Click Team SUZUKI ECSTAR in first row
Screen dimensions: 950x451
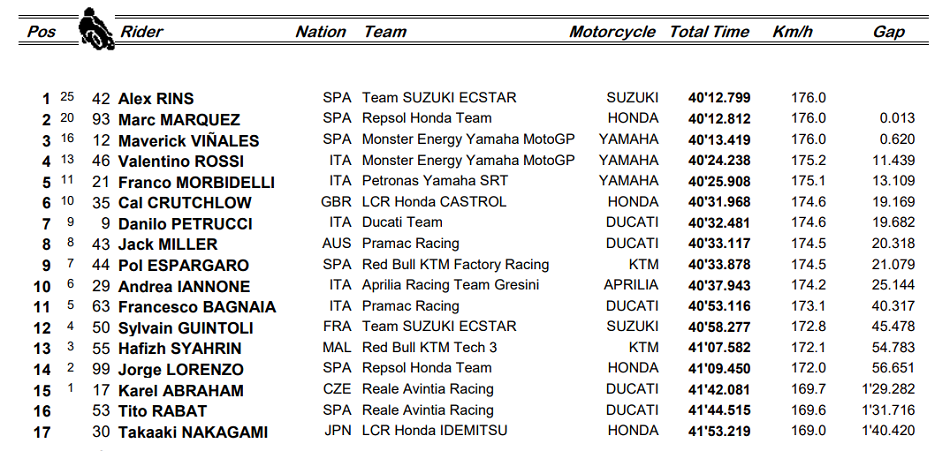(x=439, y=98)
